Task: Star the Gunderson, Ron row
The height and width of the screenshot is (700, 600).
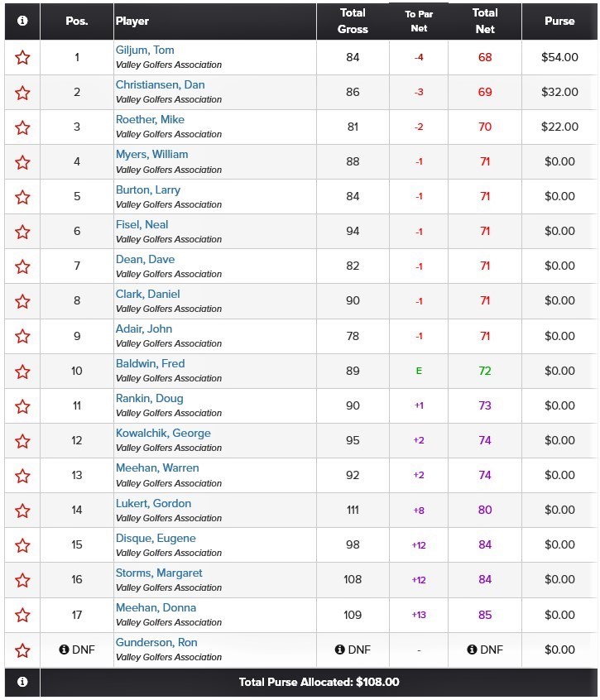Action: [22, 650]
